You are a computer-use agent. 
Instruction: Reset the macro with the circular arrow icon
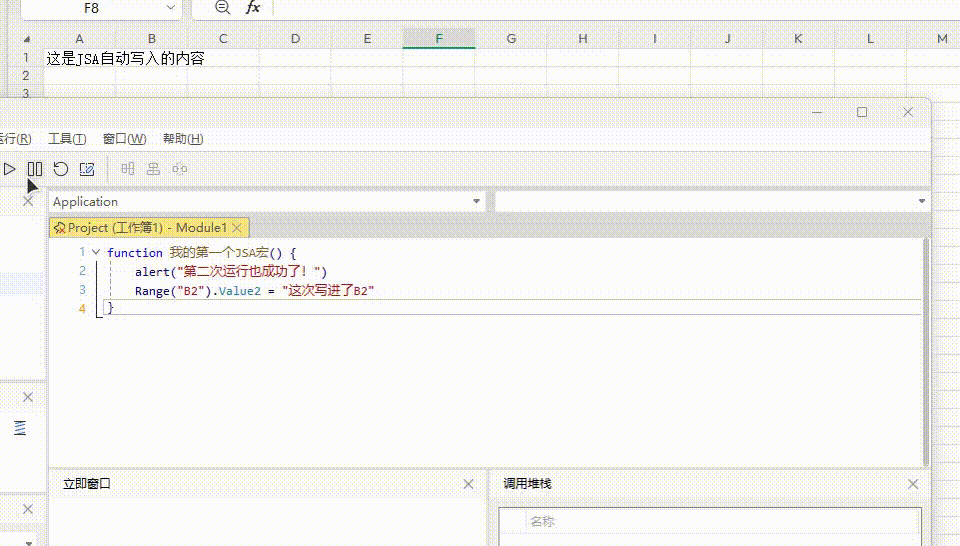pos(61,169)
